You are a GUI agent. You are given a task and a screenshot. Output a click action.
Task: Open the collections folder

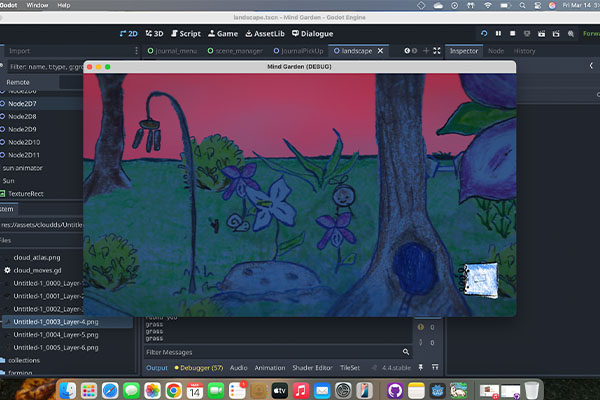tap(24, 361)
